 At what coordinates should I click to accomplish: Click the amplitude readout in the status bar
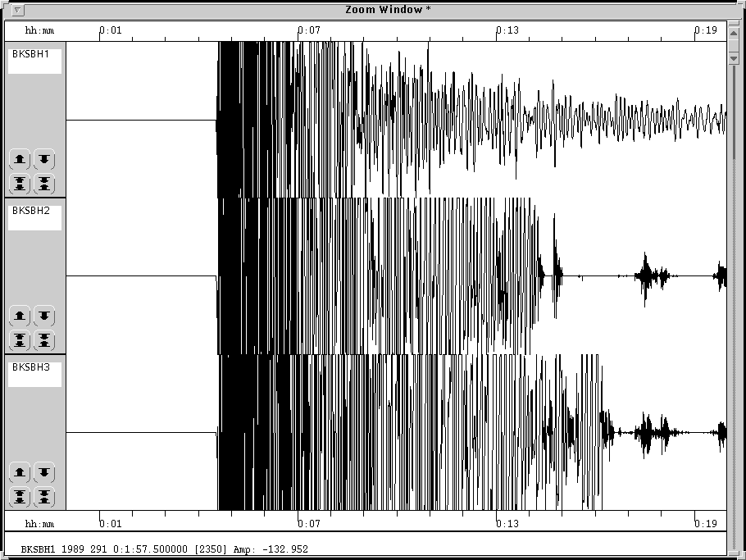click(271, 549)
